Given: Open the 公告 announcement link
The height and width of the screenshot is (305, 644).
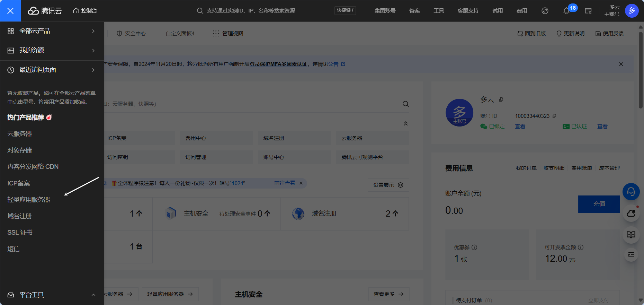Looking at the screenshot, I should pos(333,64).
